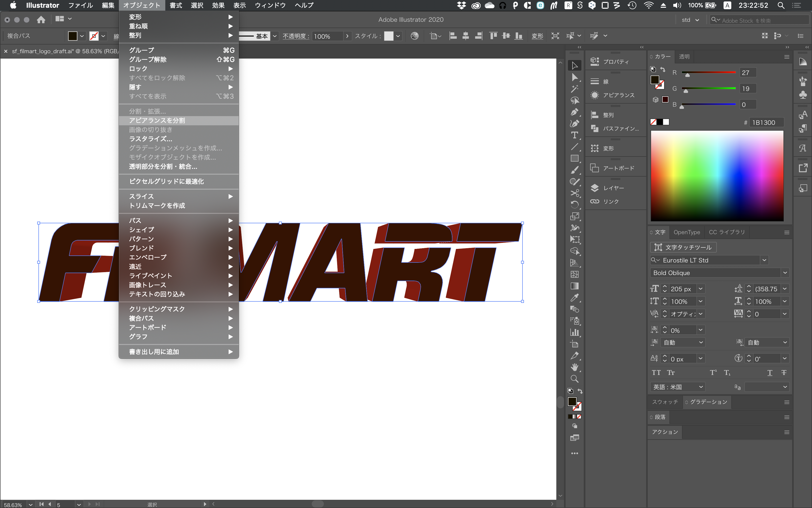This screenshot has height=508, width=812.
Task: Select the Gradient tool
Action: pyautogui.click(x=574, y=286)
